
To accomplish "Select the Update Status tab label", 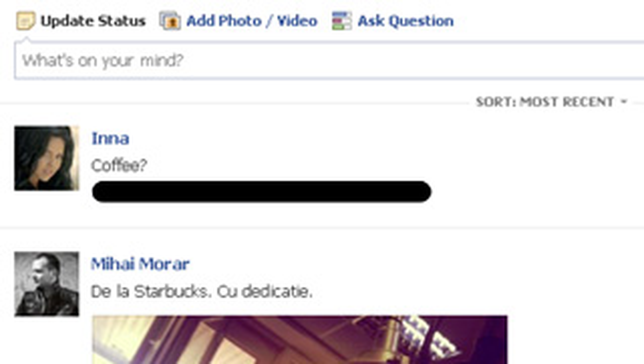I will tap(93, 21).
